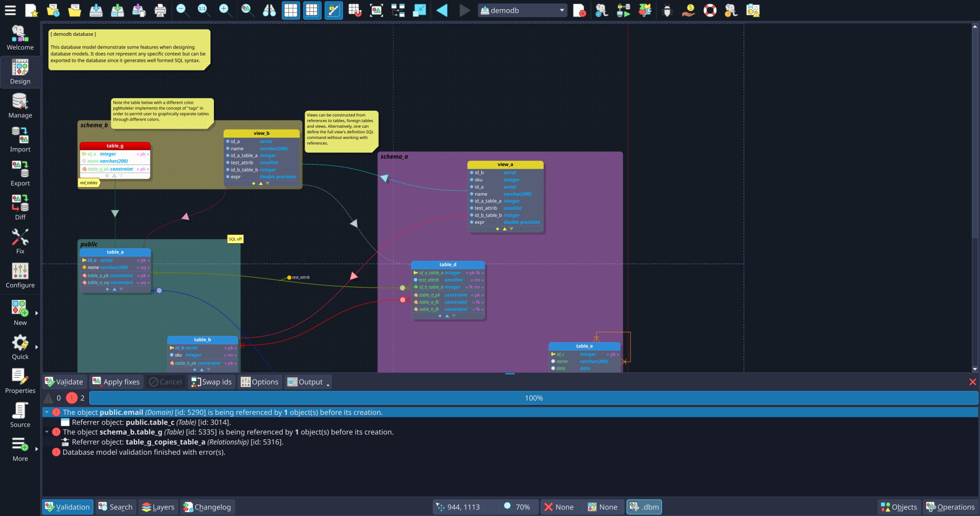Click the bug report toolbar icon
980x516 pixels.
[667, 10]
